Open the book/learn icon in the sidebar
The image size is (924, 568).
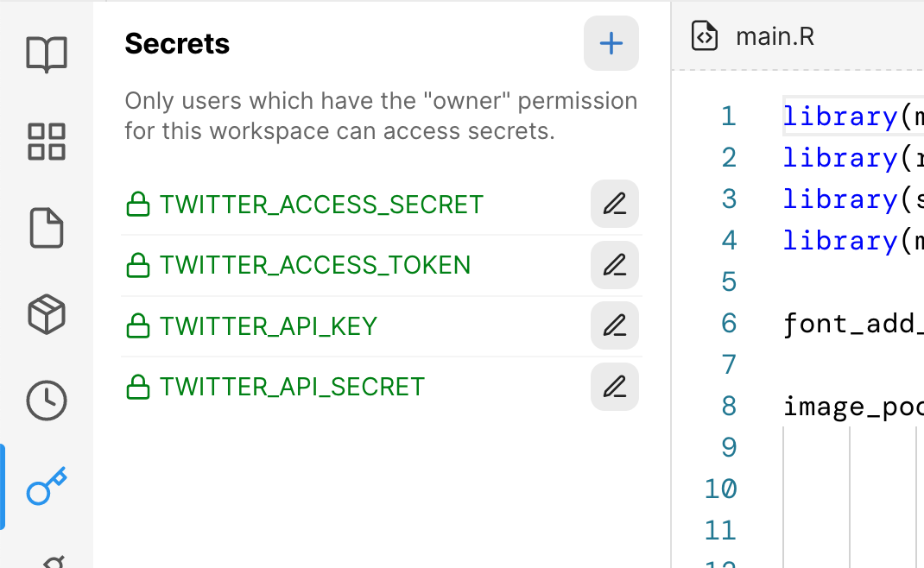(47, 54)
